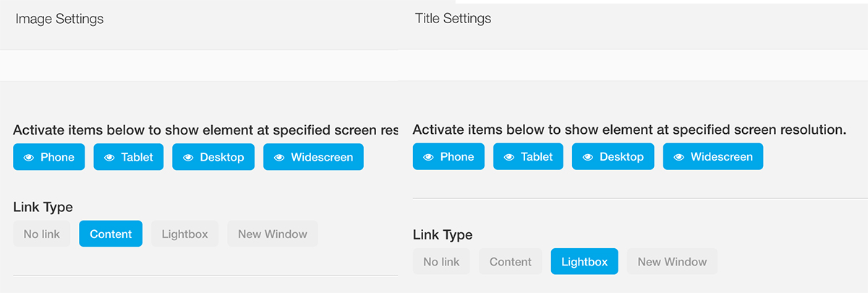Toggle Desktop visibility under Title Settings
The height and width of the screenshot is (293, 868).
pos(613,157)
